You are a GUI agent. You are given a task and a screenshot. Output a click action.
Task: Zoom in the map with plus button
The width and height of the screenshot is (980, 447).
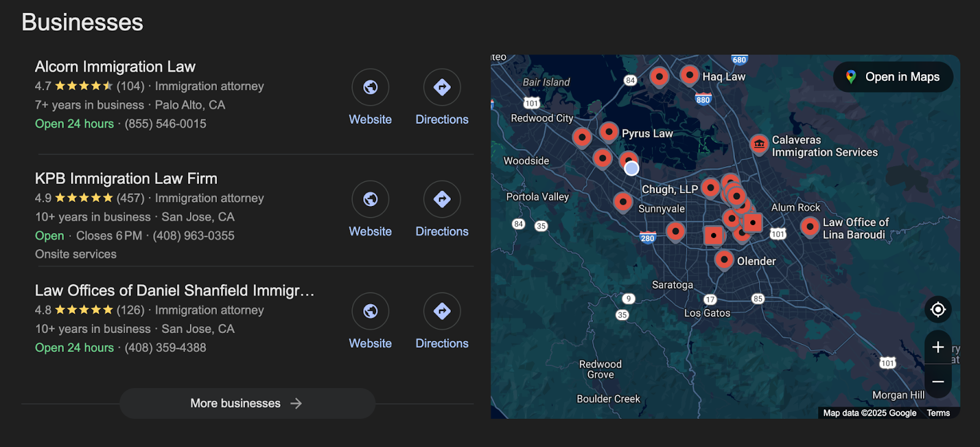click(x=937, y=347)
